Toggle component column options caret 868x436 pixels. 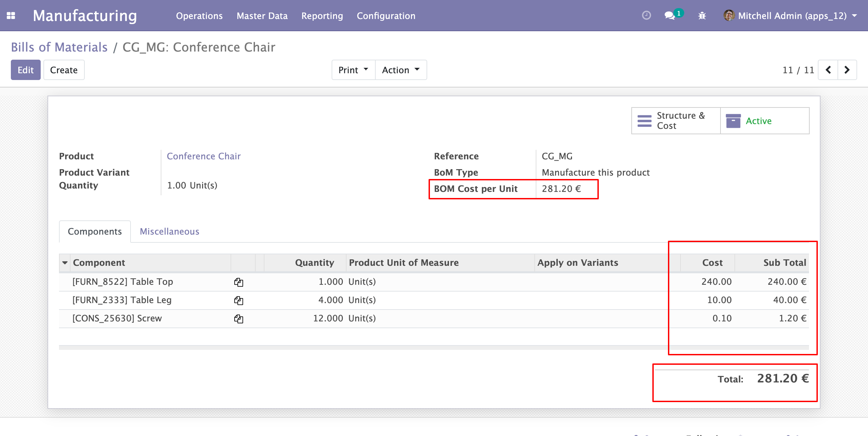[x=65, y=263]
